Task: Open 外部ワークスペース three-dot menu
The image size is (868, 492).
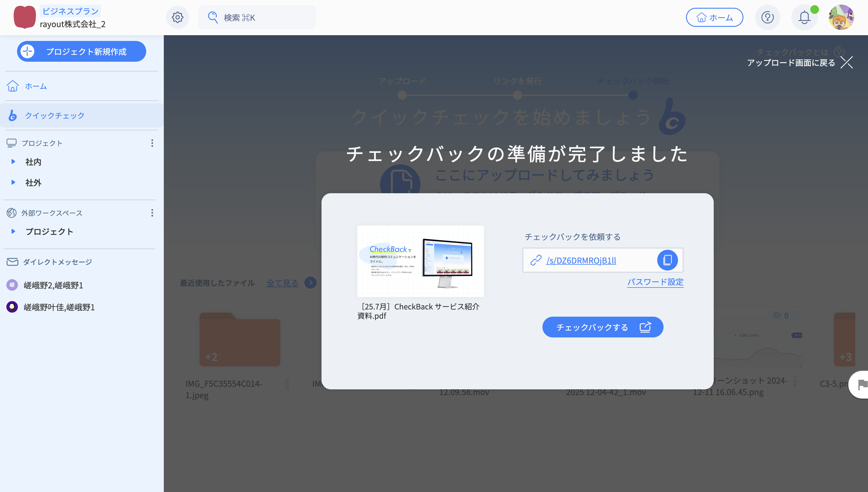Action: [x=152, y=213]
